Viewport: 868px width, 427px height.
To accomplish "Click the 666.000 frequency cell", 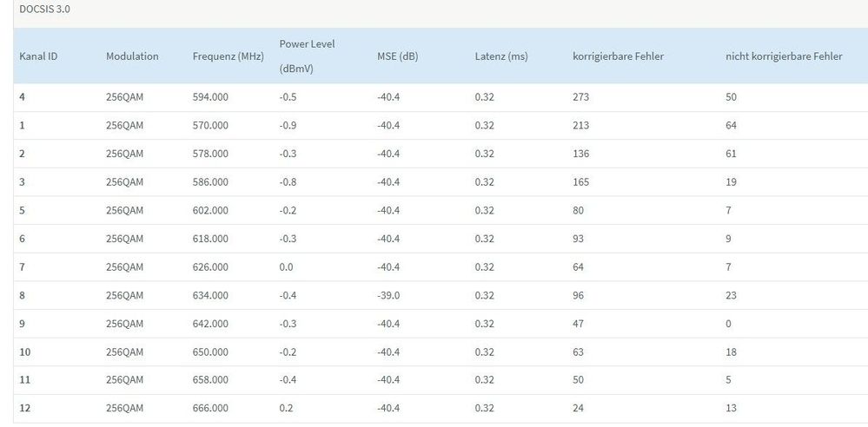I will (210, 408).
